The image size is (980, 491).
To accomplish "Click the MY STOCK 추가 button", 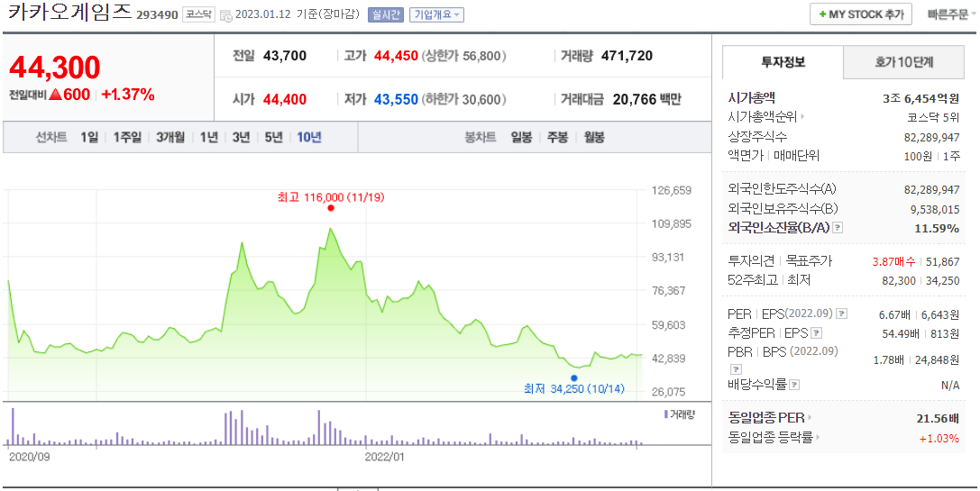I will (x=861, y=14).
